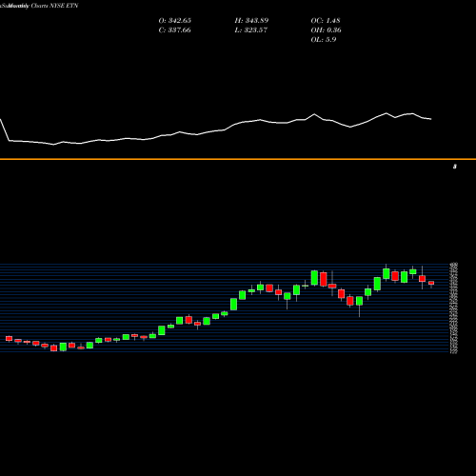
Task: Select the low price 'L: 323.57'
Action: pos(251,30)
